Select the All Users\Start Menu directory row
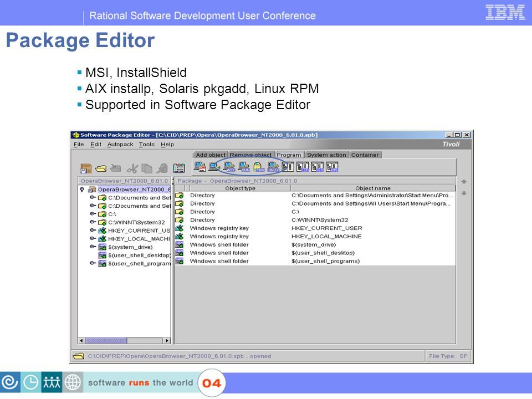 point(315,203)
